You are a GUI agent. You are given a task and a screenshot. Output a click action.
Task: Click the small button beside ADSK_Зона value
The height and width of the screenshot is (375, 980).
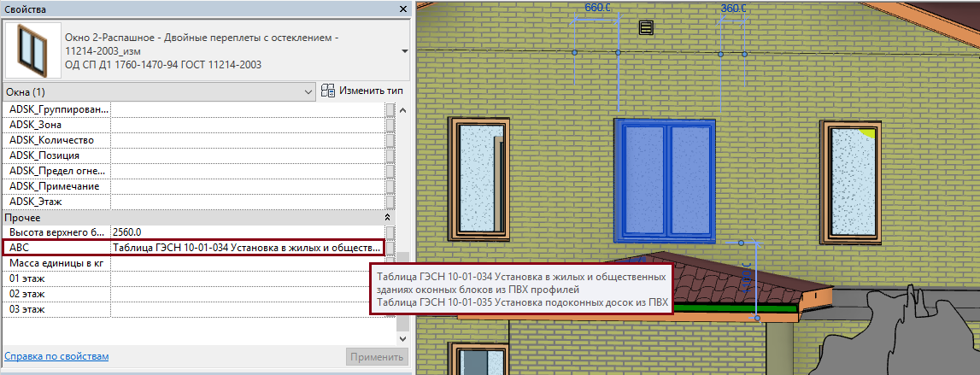pyautogui.click(x=390, y=125)
